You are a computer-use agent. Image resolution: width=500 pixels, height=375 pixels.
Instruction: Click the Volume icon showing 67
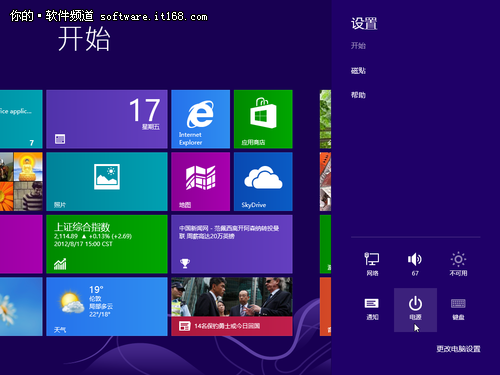tap(415, 264)
